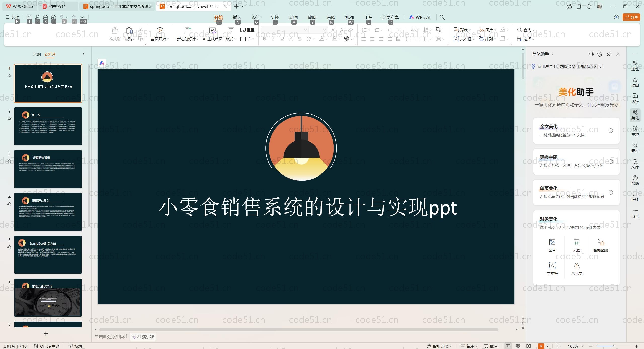Click the 智能图形 icon in beautify panel
The height and width of the screenshot is (349, 644).
tap(600, 244)
